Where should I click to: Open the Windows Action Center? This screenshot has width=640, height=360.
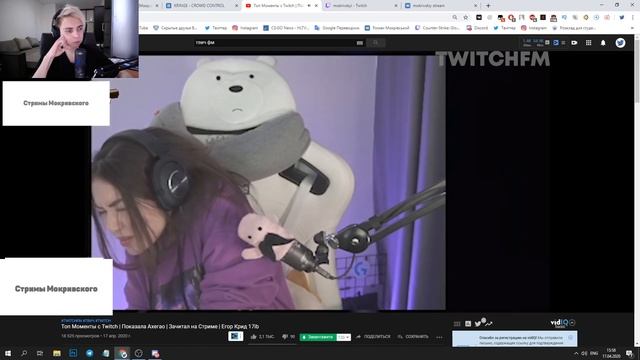630,353
